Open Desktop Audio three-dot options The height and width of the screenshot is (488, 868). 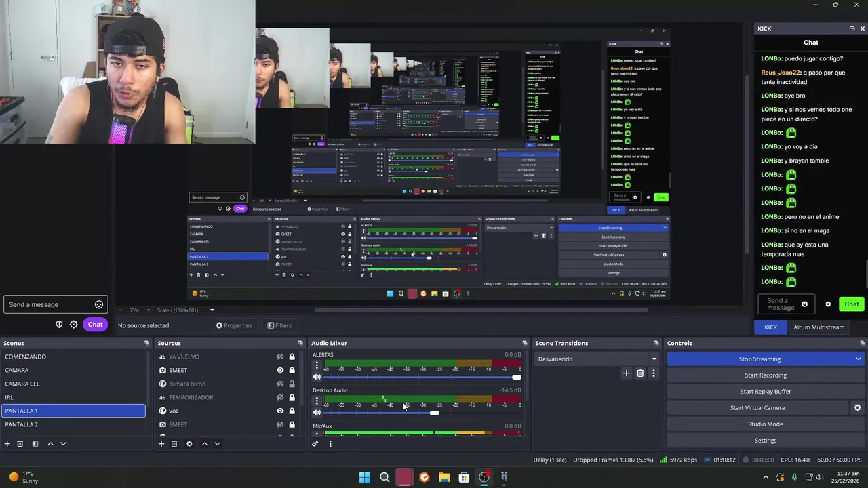coord(317,401)
